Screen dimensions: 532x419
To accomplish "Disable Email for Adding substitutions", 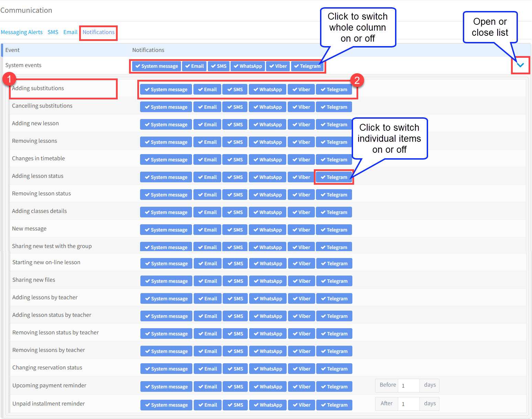I will pos(207,89).
